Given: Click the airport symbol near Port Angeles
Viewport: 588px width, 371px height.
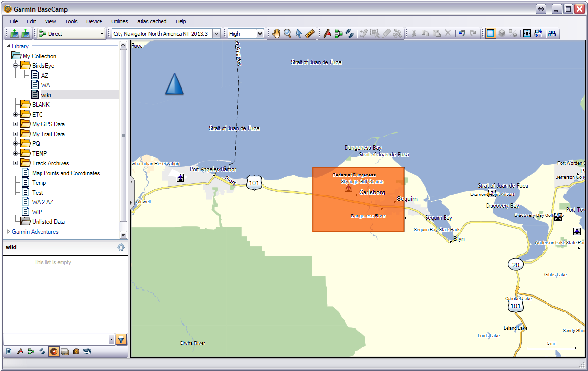Looking at the screenshot, I should [x=181, y=177].
